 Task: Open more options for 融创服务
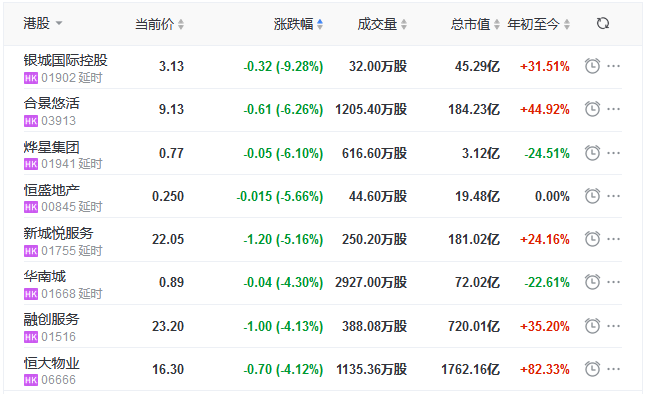click(x=613, y=326)
